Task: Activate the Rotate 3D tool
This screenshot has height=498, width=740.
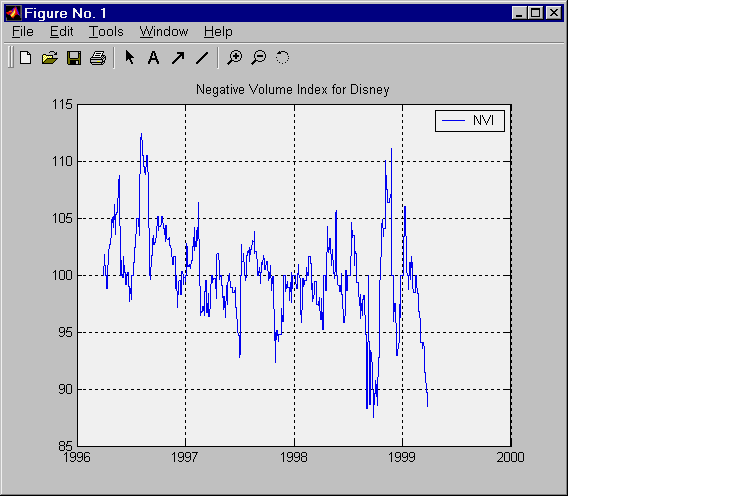Action: 282,58
